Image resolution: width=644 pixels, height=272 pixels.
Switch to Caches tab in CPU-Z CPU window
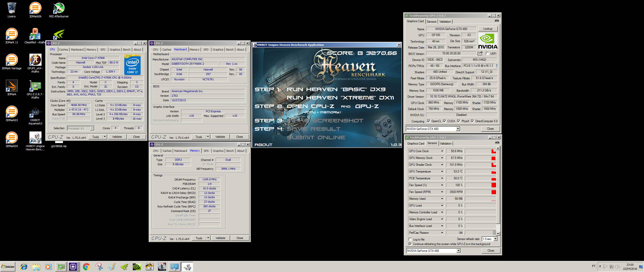tap(64, 50)
